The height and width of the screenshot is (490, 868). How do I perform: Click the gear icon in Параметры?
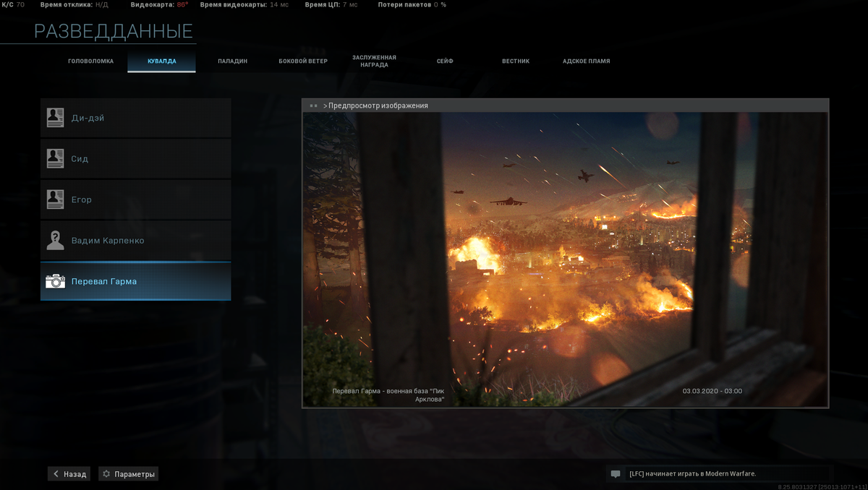pos(106,474)
